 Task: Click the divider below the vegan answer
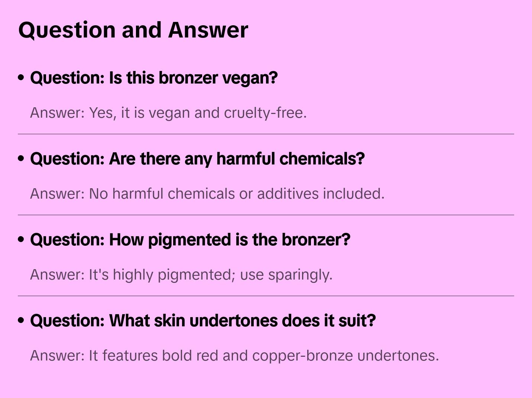[266, 134]
